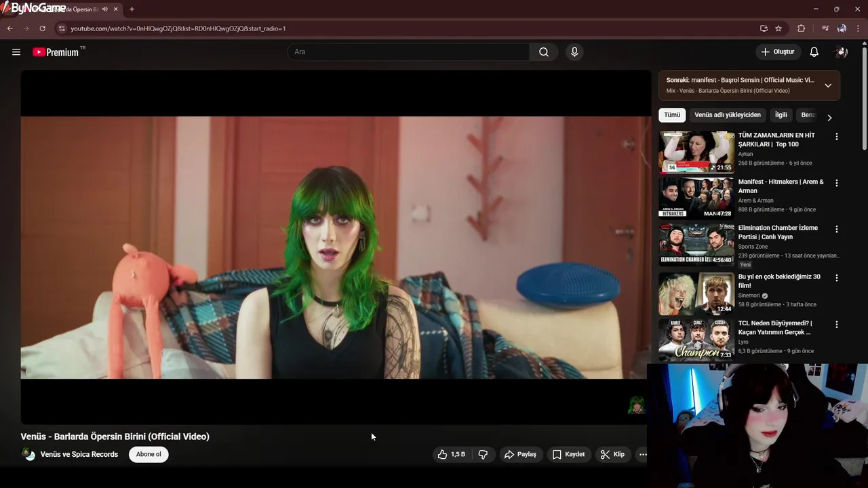The height and width of the screenshot is (488, 868).
Task: Open more actions ellipsis below video
Action: pyautogui.click(x=643, y=455)
